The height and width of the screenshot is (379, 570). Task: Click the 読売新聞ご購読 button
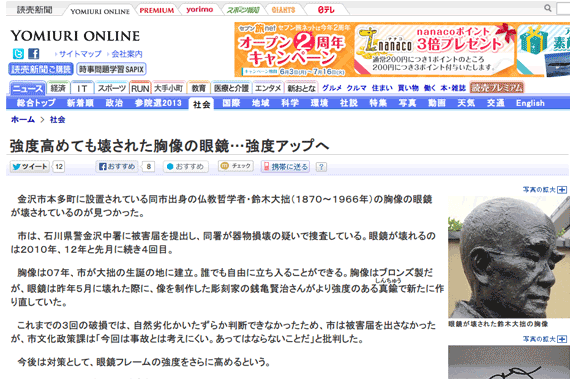[x=41, y=69]
